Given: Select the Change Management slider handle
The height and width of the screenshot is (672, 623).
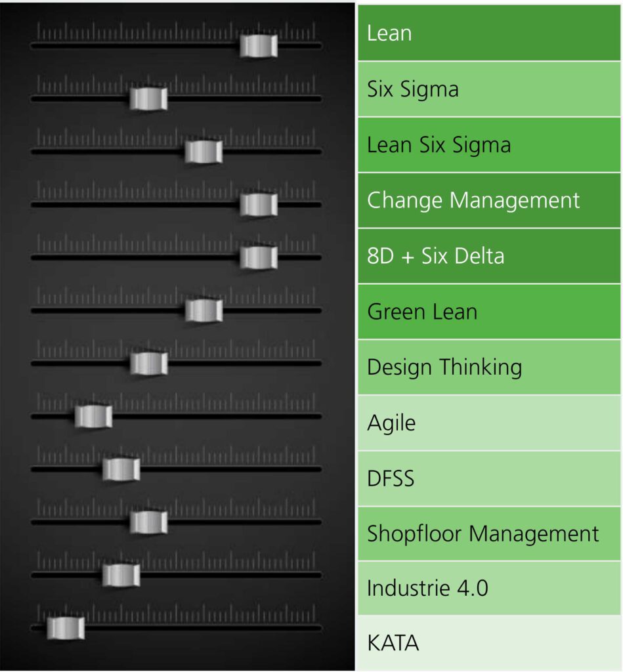Looking at the screenshot, I should point(259,205).
